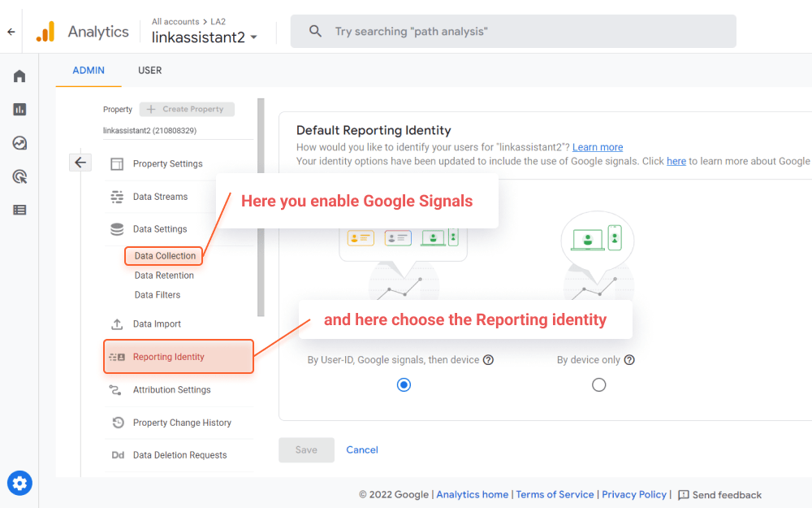Open the Home icon in the left rail
This screenshot has width=812, height=508.
click(x=19, y=76)
